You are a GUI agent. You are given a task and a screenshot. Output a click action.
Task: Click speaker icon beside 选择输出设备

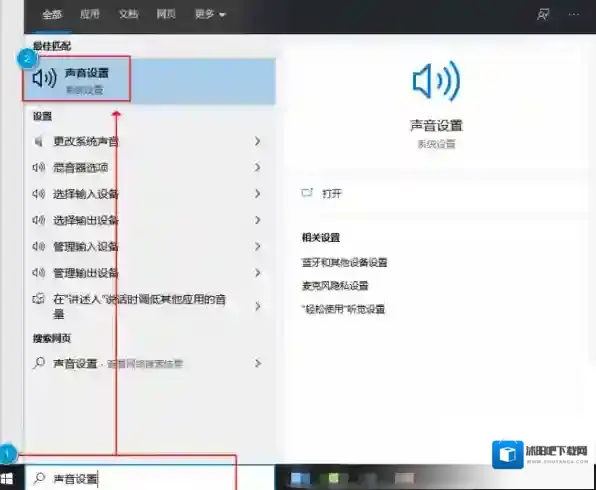point(38,220)
